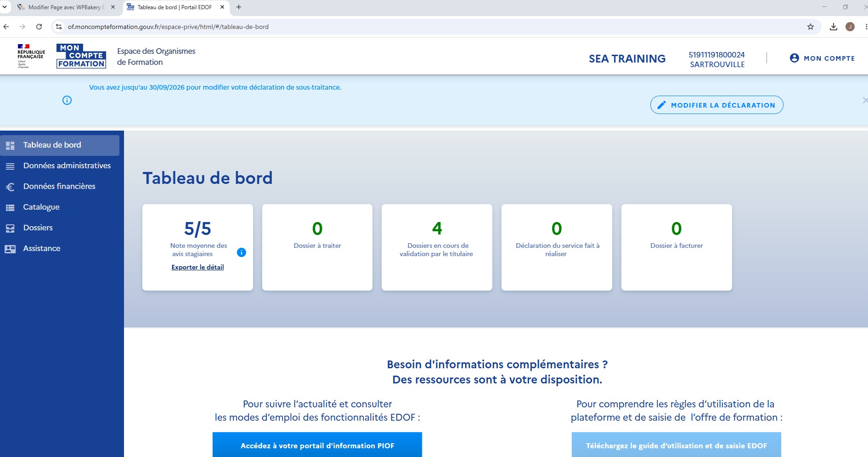The width and height of the screenshot is (868, 457).
Task: Click Téléchargez le guide d'utilisation EDOF button
Action: [x=676, y=445]
